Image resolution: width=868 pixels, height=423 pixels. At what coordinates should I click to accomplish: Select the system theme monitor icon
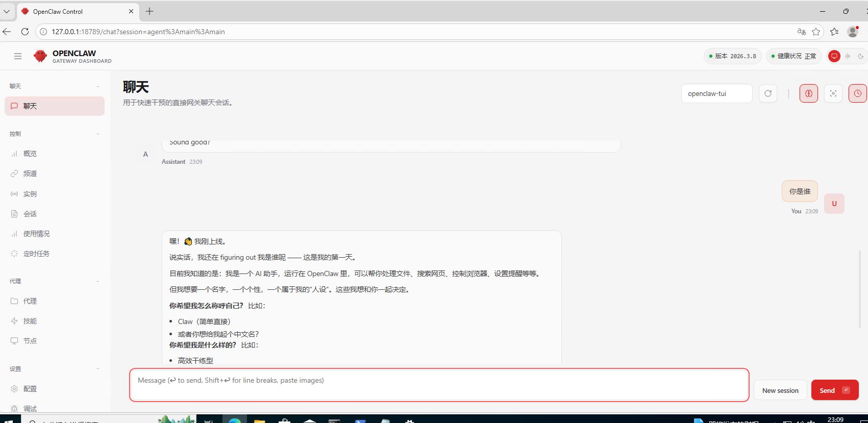click(x=834, y=56)
